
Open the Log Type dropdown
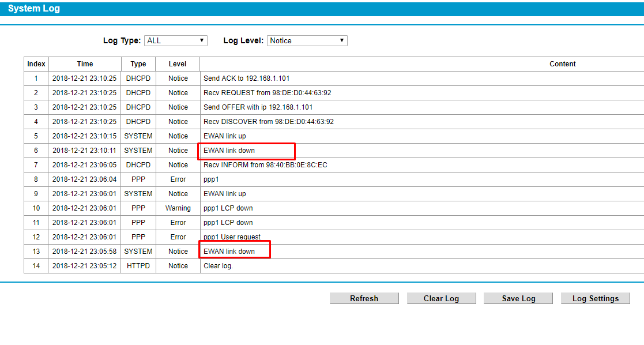click(x=175, y=40)
